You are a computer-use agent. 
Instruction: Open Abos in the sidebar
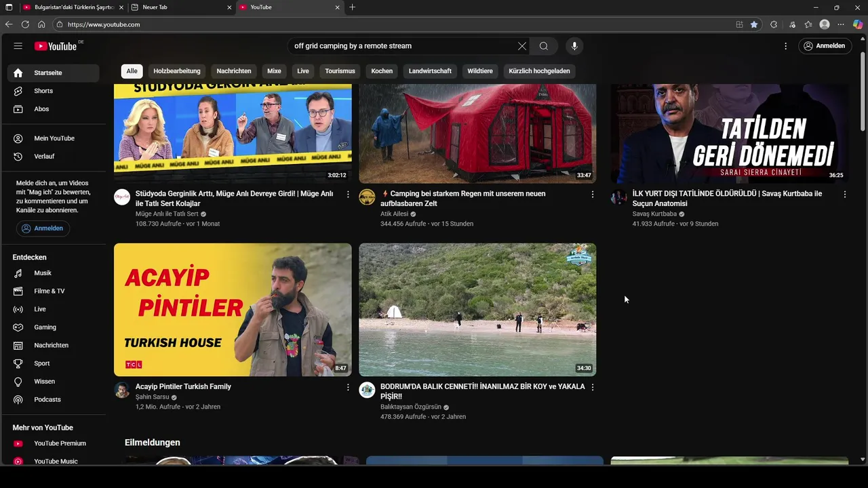54,109
